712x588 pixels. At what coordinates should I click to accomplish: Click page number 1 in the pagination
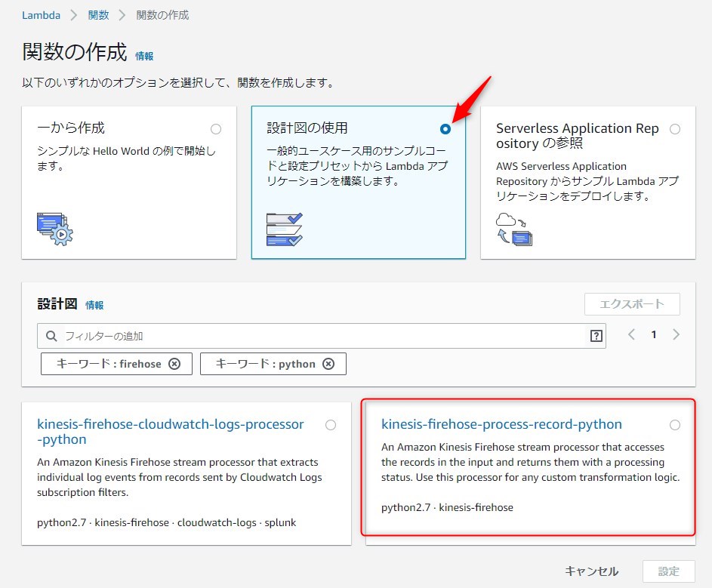pos(654,334)
